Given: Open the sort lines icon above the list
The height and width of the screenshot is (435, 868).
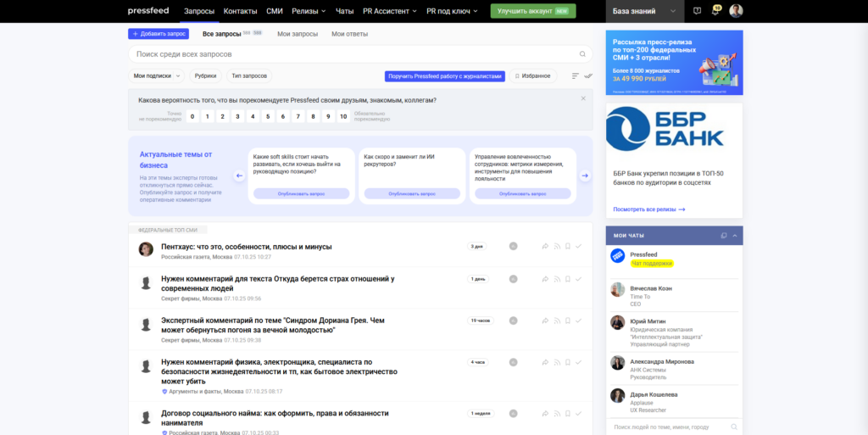Looking at the screenshot, I should point(576,75).
